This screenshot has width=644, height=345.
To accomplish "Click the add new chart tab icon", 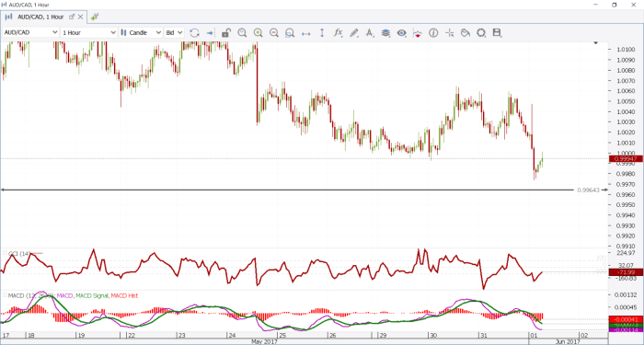I will 95,17.
